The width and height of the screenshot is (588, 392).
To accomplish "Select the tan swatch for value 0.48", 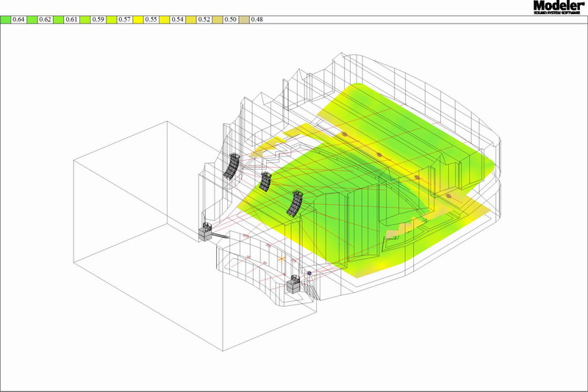I will pyautogui.click(x=243, y=19).
